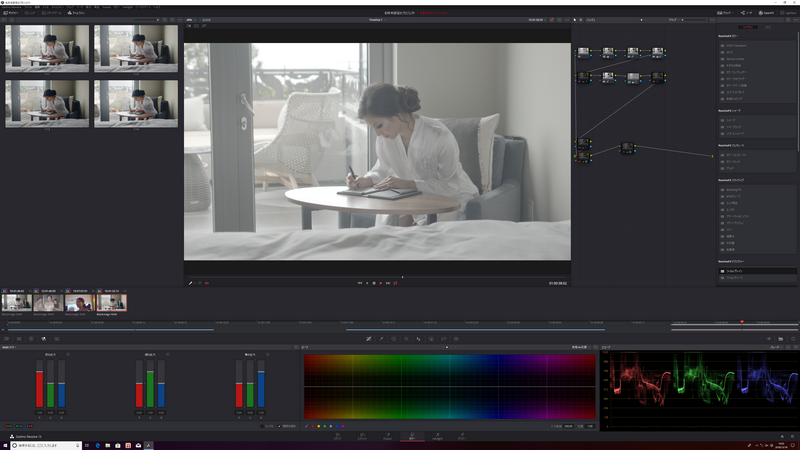Reset the blue output mixer

pos(268,354)
